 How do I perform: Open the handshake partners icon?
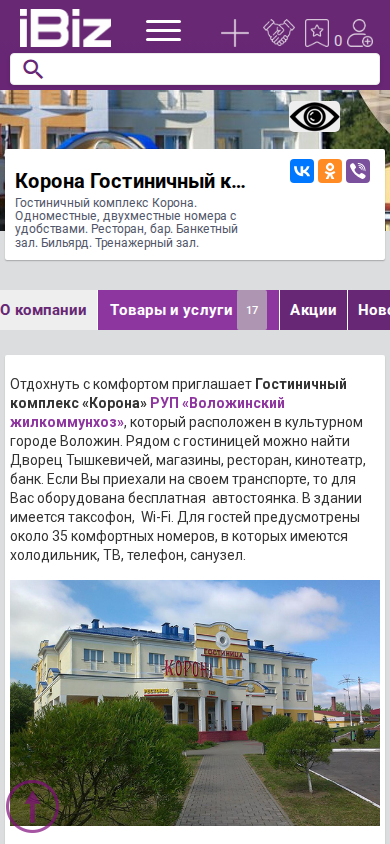pos(279,32)
